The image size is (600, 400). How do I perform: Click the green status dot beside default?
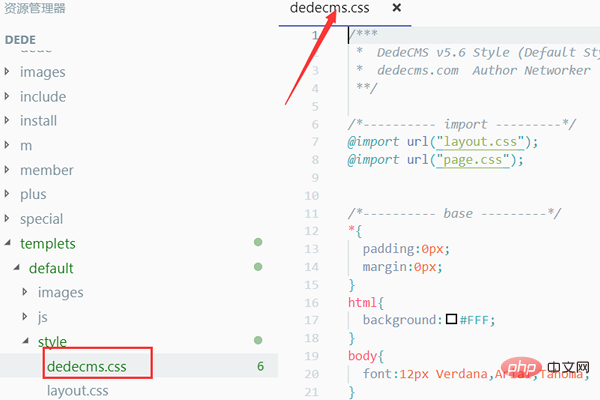(x=258, y=266)
